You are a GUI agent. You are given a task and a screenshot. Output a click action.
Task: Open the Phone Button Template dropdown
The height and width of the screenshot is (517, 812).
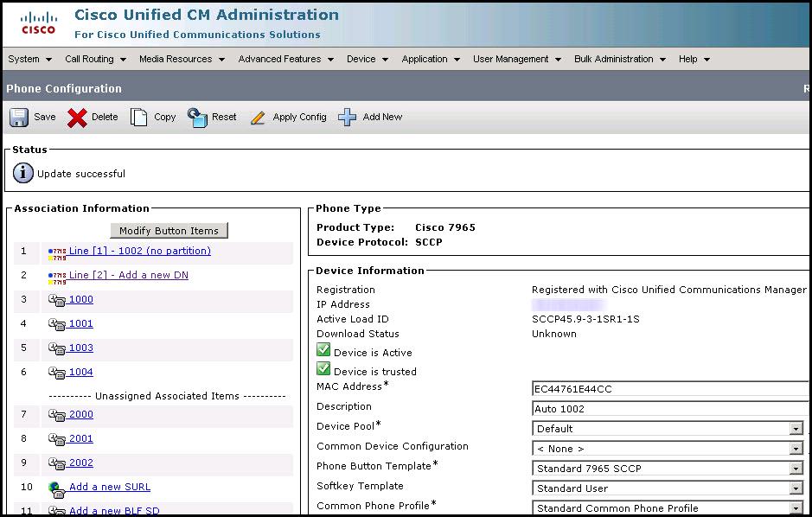click(x=668, y=469)
